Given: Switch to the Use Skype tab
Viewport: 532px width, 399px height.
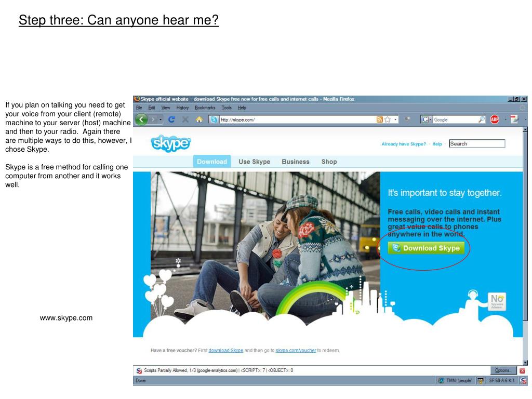Looking at the screenshot, I should [254, 162].
